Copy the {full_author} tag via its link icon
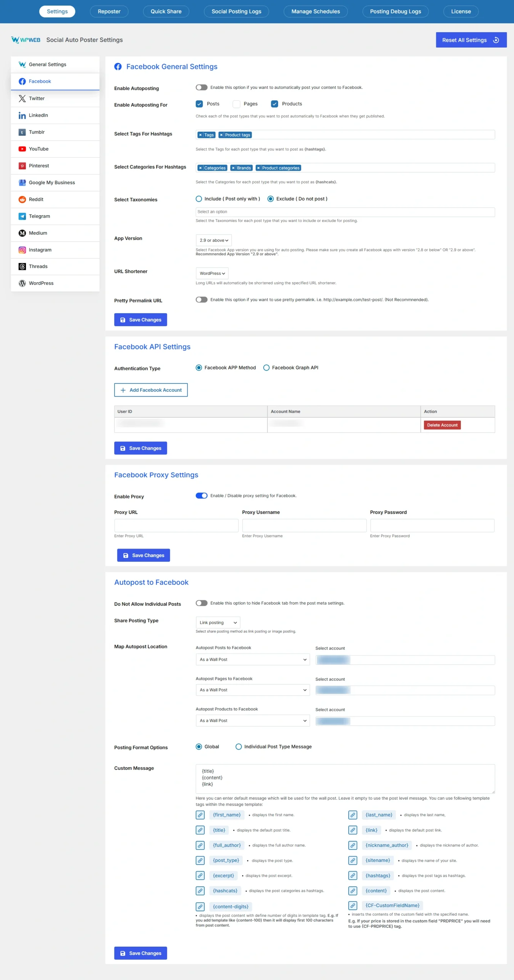This screenshot has height=980, width=514. (x=200, y=845)
